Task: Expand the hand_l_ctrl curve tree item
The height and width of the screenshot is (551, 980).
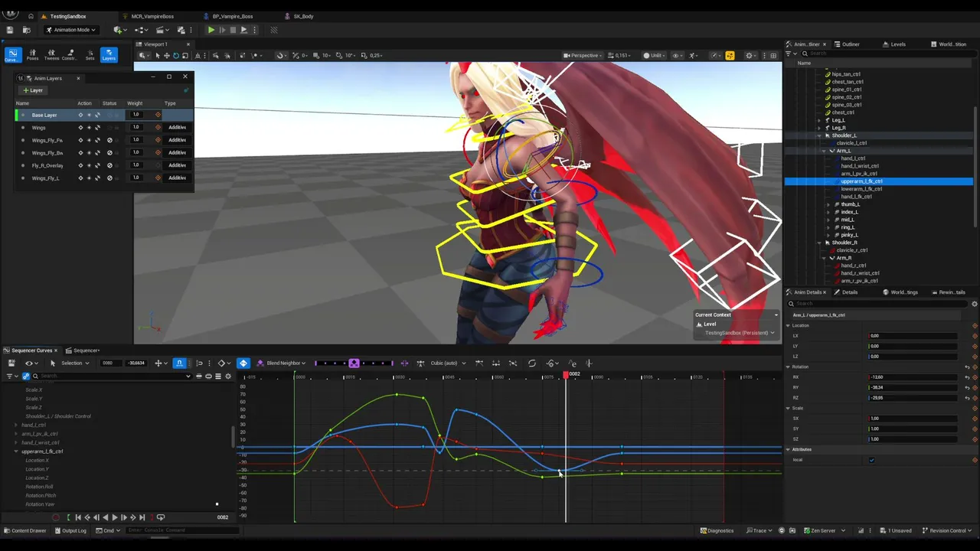Action: (16, 425)
